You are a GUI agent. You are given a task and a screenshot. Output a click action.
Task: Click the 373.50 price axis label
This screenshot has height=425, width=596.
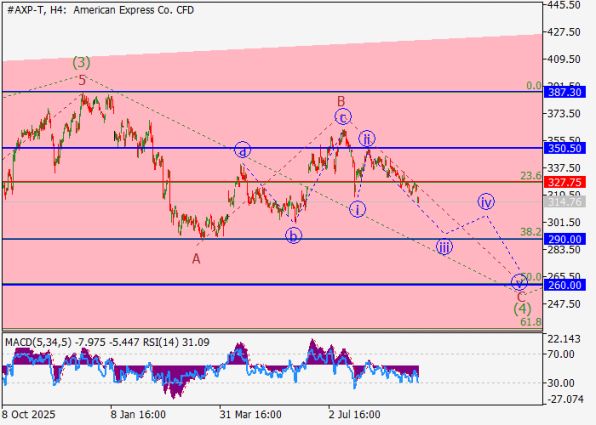coord(565,114)
